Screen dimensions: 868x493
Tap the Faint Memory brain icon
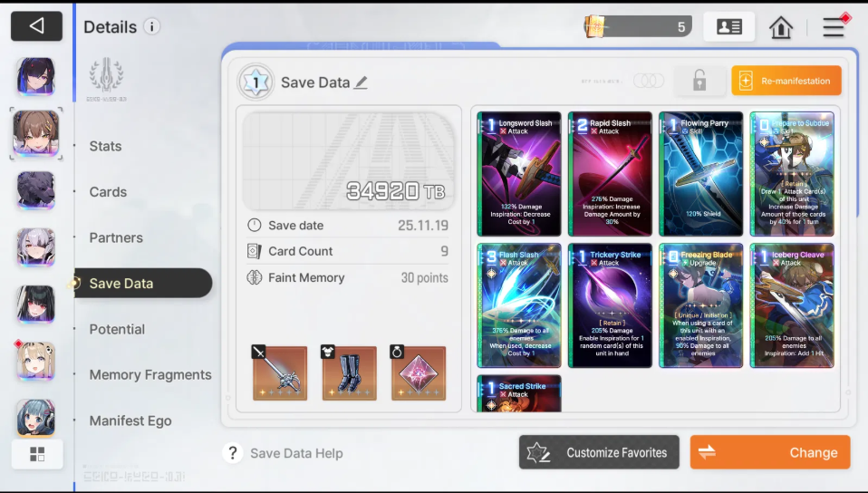click(254, 277)
